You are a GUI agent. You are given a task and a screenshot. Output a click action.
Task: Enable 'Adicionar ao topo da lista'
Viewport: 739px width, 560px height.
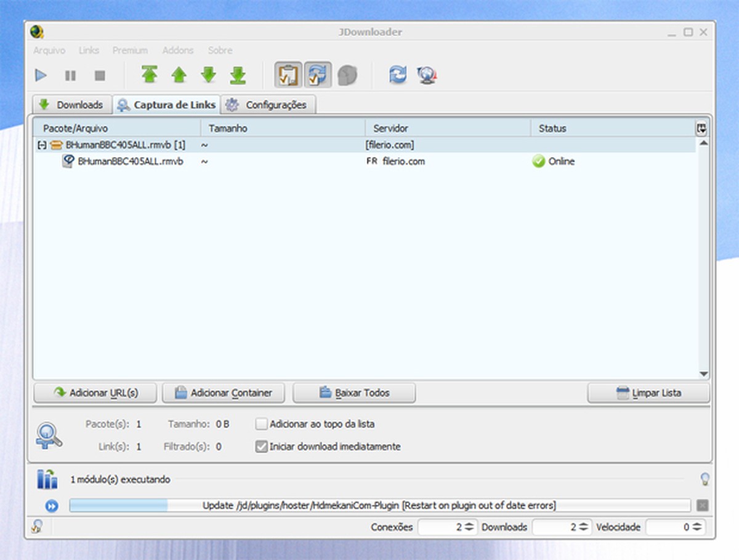click(261, 424)
